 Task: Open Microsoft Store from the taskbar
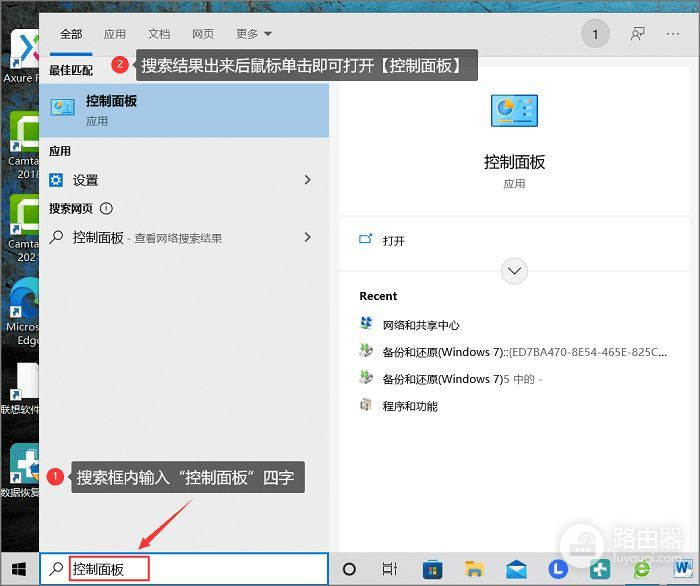tap(433, 569)
